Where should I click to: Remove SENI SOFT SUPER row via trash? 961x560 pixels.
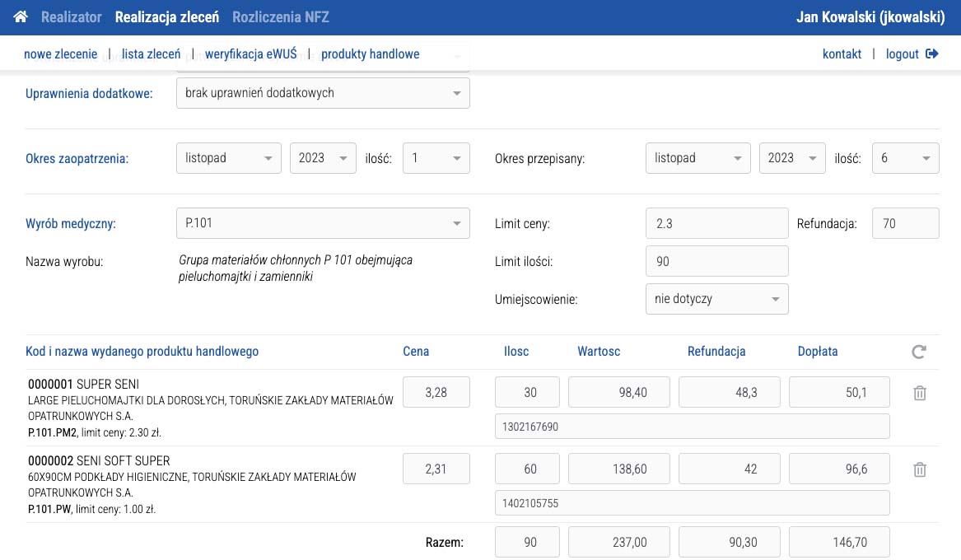tap(920, 469)
